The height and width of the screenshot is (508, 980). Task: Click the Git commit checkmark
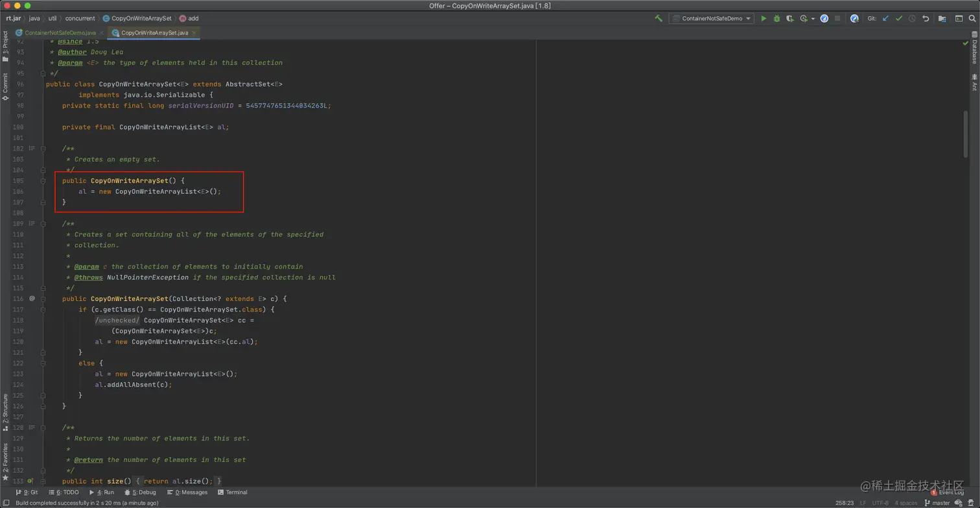[x=899, y=19]
